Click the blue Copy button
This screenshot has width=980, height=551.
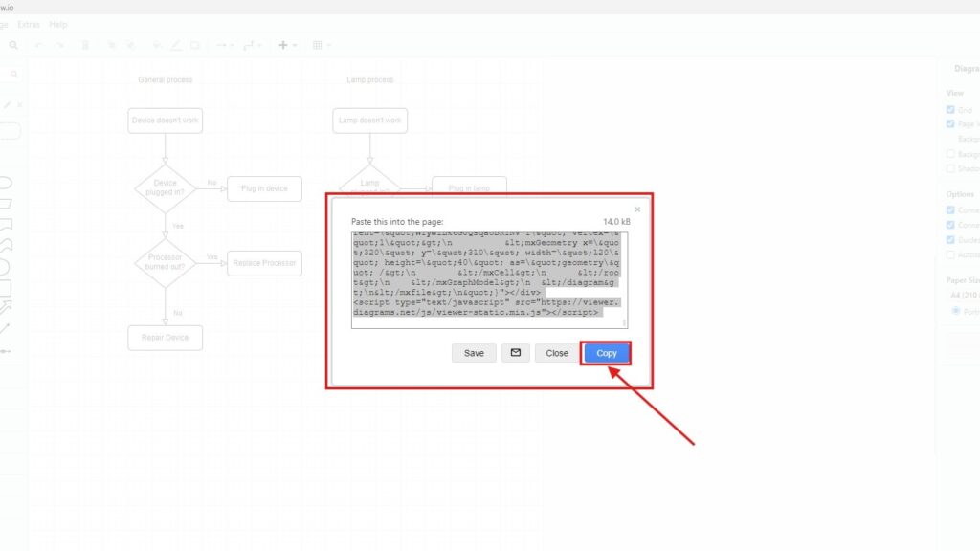[x=607, y=353]
